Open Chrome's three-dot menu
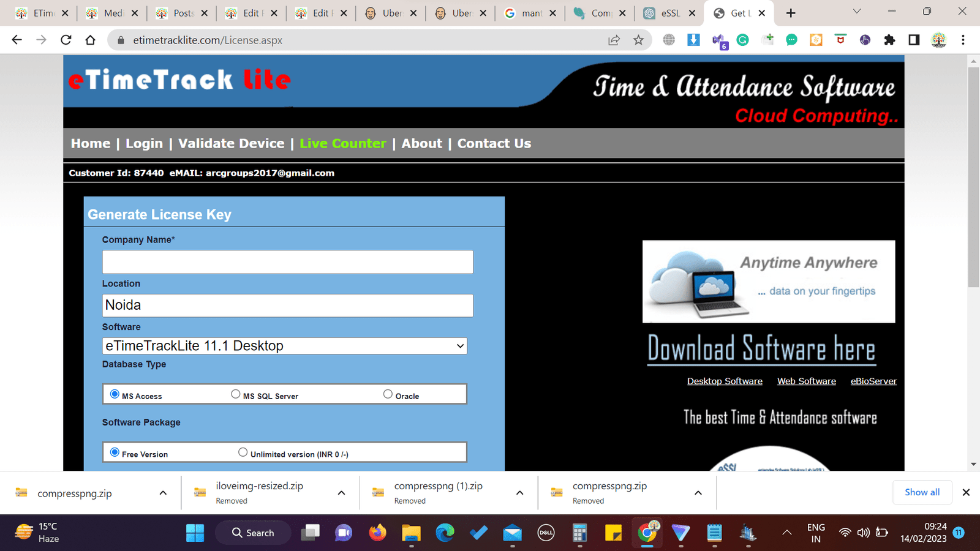980x551 pixels. (963, 40)
